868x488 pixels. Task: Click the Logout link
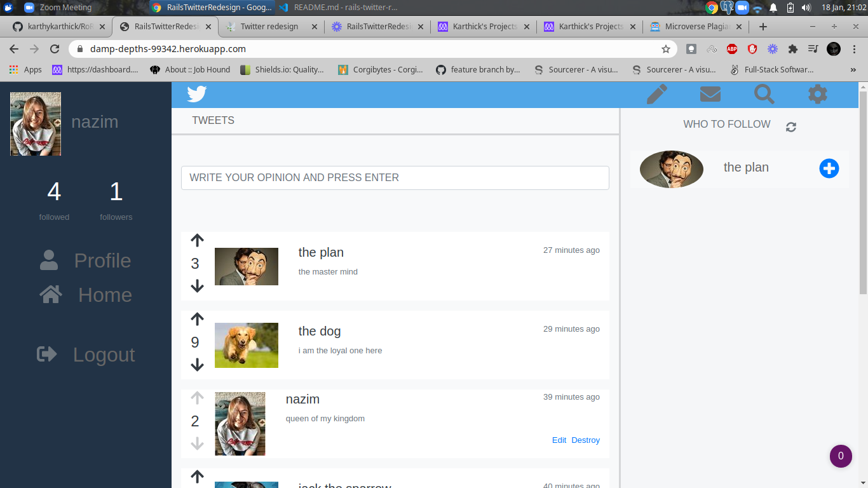point(104,355)
